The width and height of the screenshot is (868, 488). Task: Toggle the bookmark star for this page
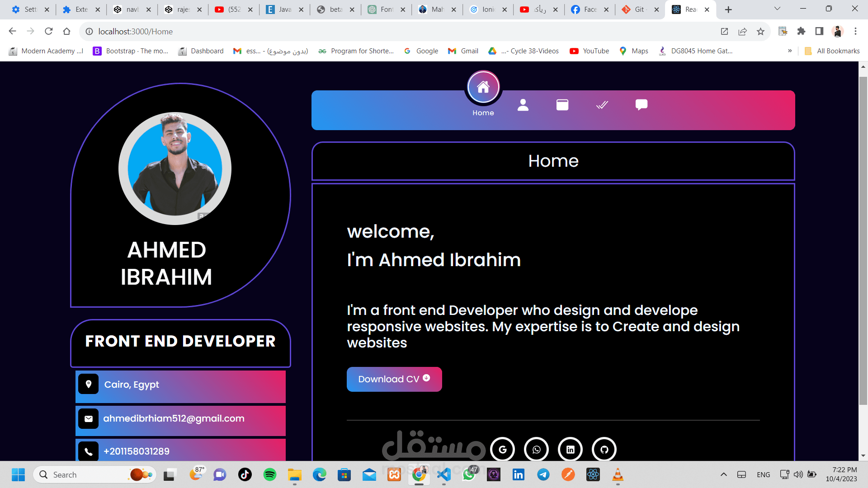(761, 31)
